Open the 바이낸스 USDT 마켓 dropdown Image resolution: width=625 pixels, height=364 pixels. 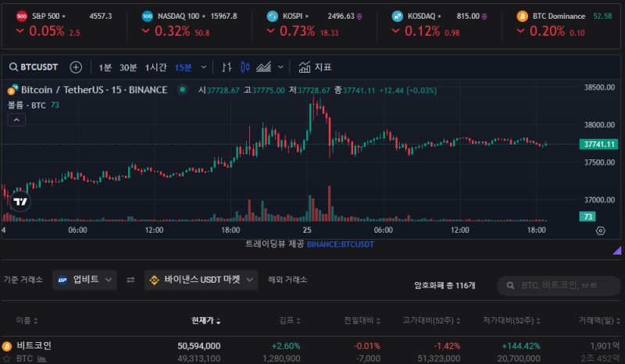tap(201, 280)
